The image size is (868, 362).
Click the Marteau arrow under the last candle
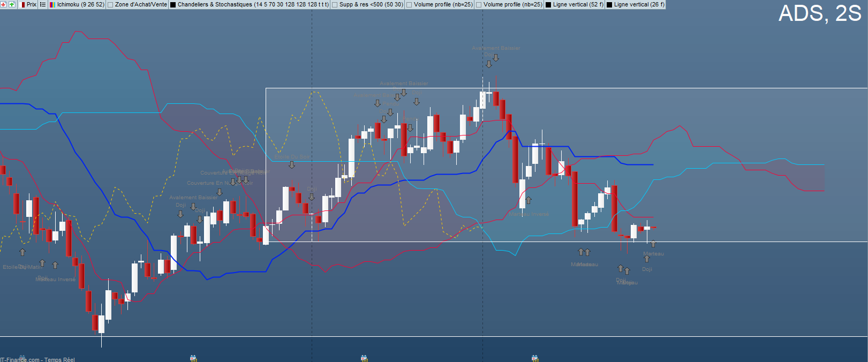click(653, 245)
